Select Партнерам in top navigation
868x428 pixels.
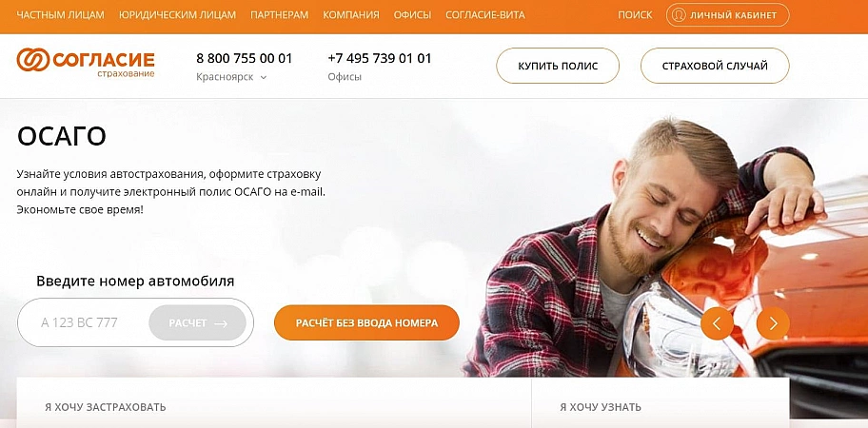tap(279, 15)
